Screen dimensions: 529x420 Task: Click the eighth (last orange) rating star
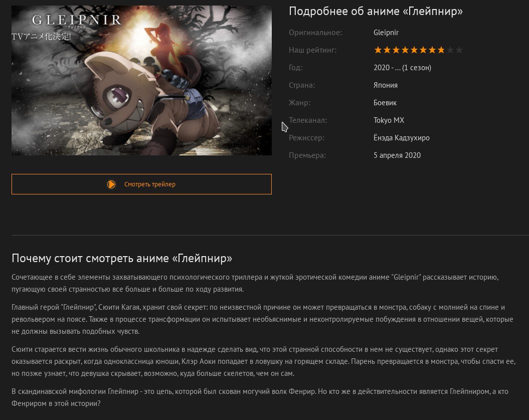pos(441,50)
